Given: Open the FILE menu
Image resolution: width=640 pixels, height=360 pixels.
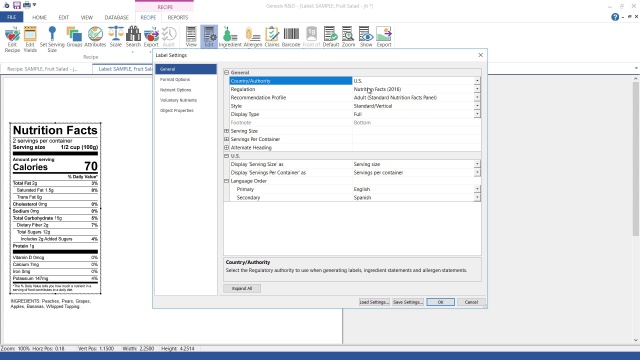Looking at the screenshot, I should (11, 17).
